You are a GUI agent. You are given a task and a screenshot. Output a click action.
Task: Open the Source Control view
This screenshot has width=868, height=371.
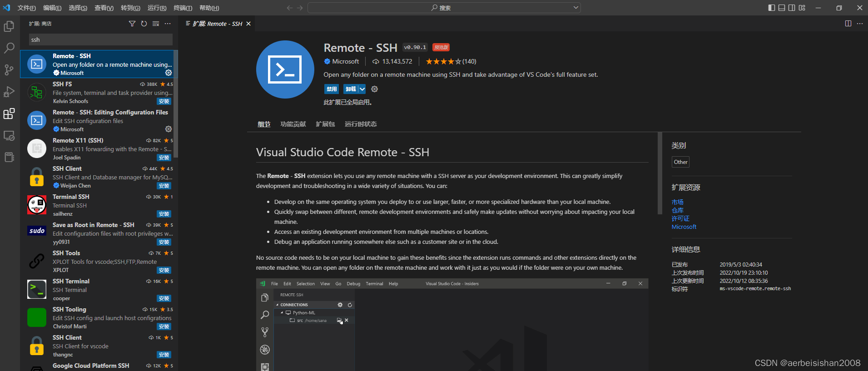pos(9,70)
